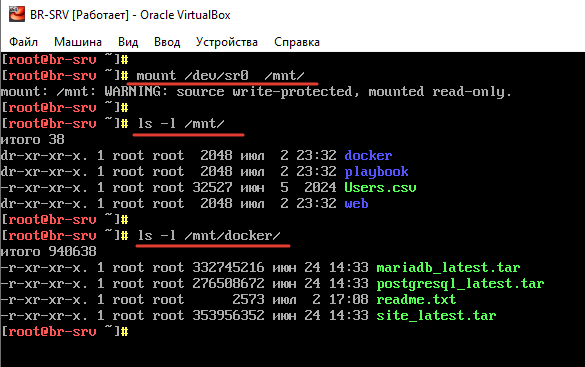585x367 pixels.
Task: Click the readme.txt file name
Action: click(416, 299)
